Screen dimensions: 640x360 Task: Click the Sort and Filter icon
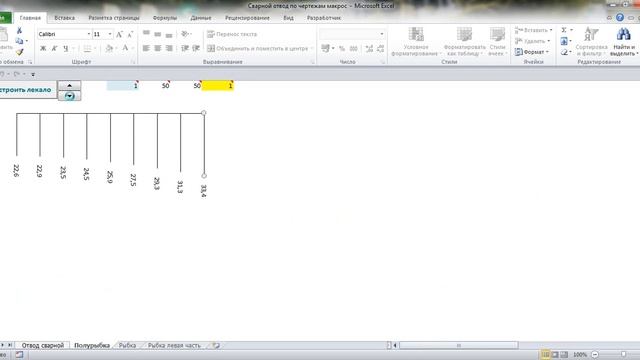(591, 34)
